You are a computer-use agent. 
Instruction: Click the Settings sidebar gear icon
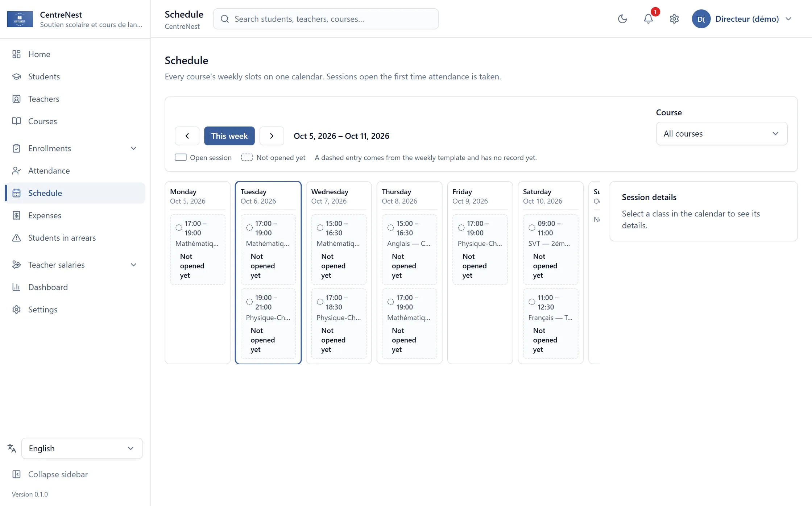(16, 310)
